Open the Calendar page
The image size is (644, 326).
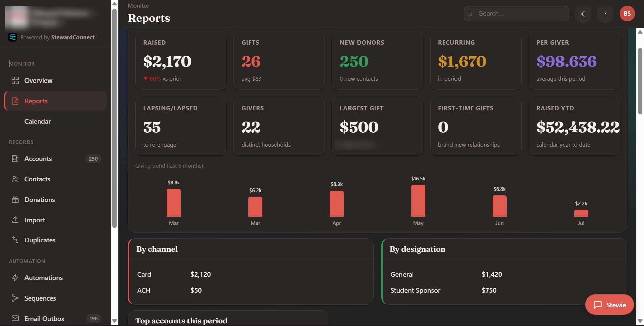[x=55, y=121]
